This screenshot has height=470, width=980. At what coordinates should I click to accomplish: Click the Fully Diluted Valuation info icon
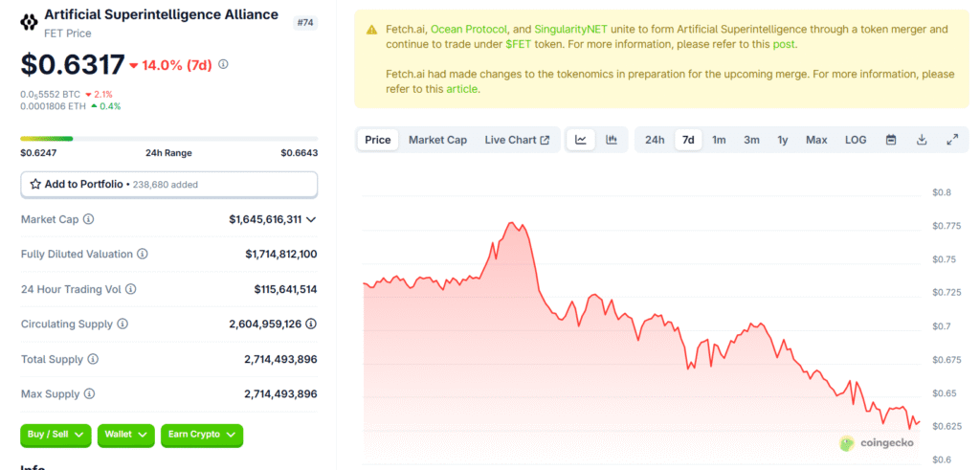point(143,255)
